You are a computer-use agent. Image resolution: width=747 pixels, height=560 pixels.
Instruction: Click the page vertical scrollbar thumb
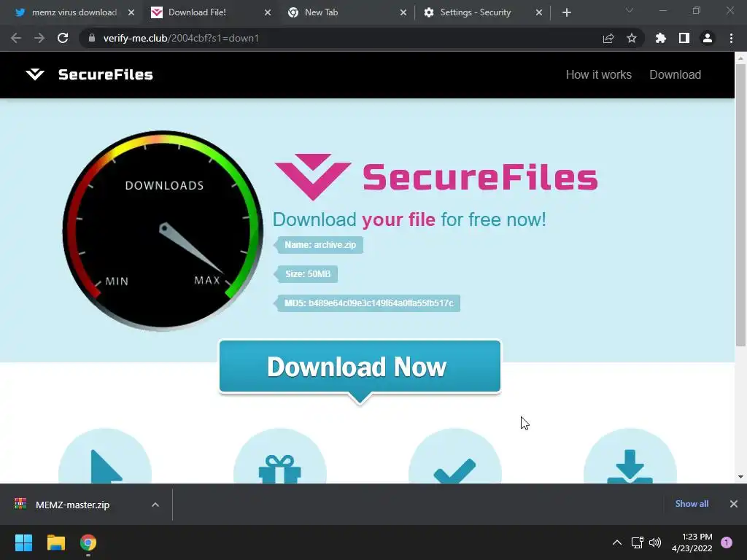click(x=741, y=205)
